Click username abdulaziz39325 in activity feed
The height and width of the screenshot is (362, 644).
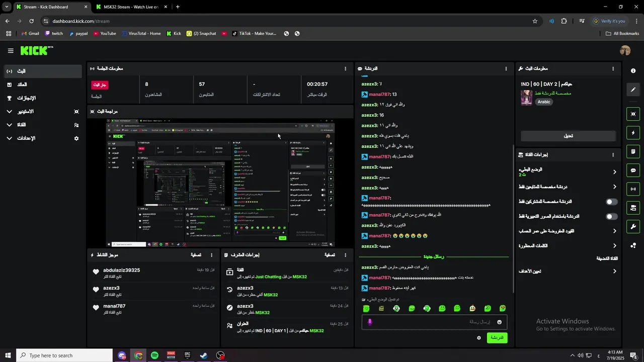[x=122, y=270]
